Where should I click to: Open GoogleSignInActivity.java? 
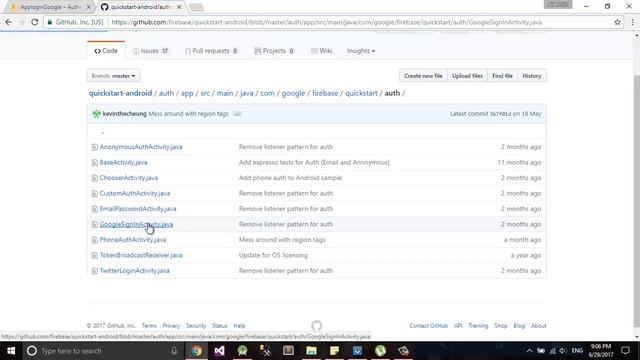[x=136, y=224]
